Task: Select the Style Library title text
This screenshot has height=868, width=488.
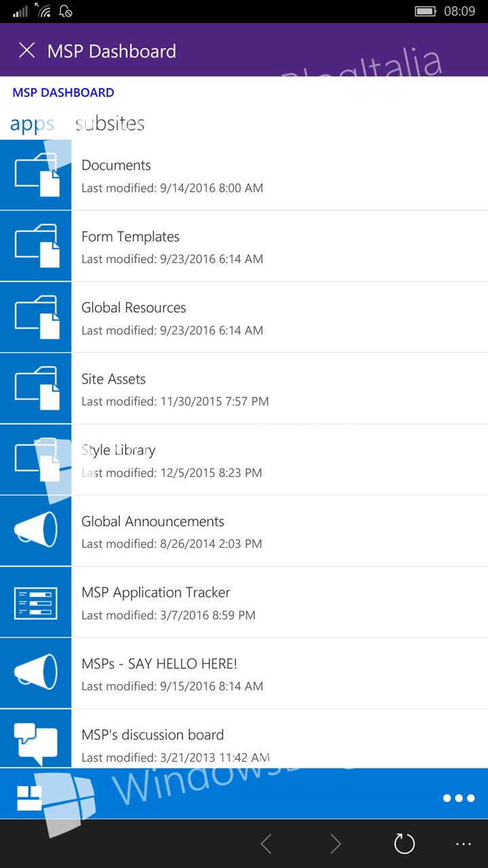Action: [x=118, y=450]
